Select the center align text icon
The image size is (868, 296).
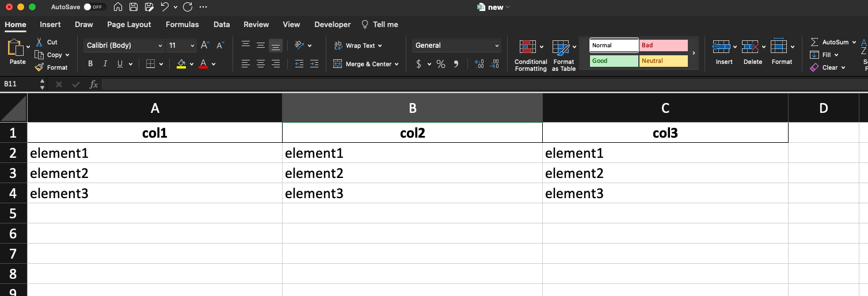261,64
